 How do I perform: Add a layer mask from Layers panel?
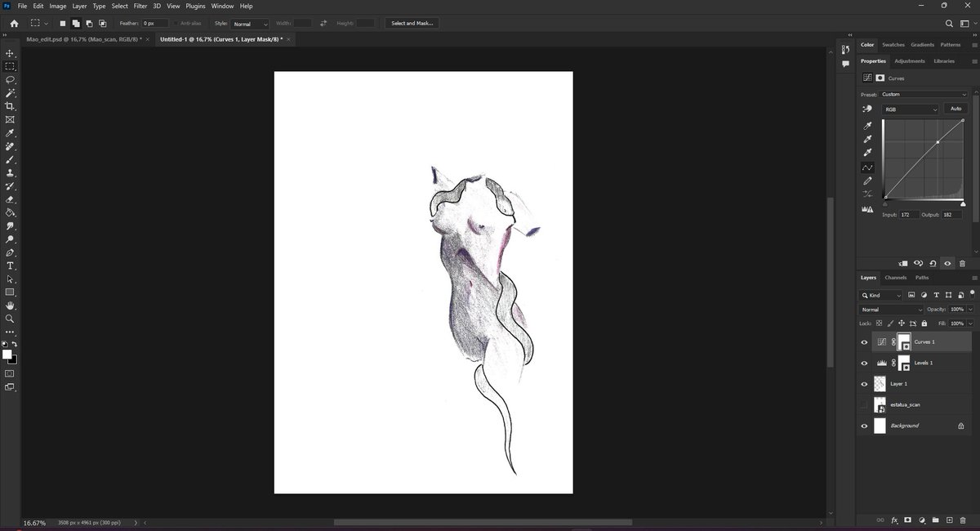tap(907, 520)
